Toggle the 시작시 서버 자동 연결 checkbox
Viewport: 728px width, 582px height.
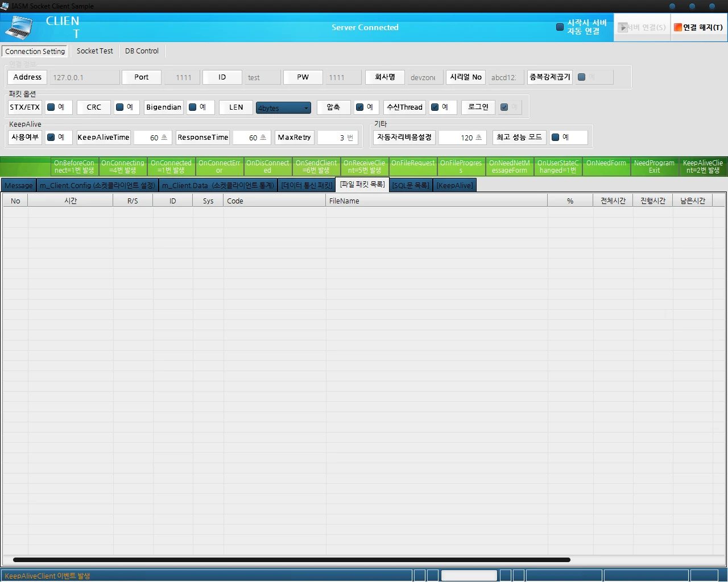560,27
